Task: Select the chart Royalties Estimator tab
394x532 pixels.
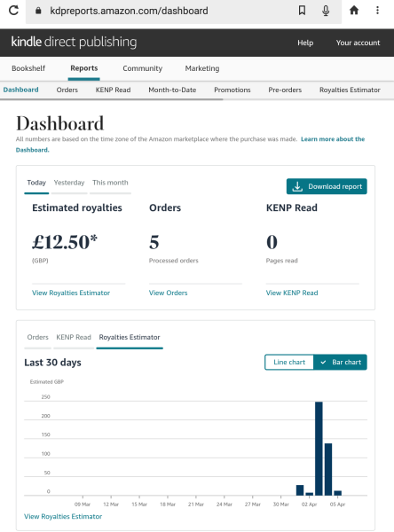Action: pyautogui.click(x=130, y=337)
